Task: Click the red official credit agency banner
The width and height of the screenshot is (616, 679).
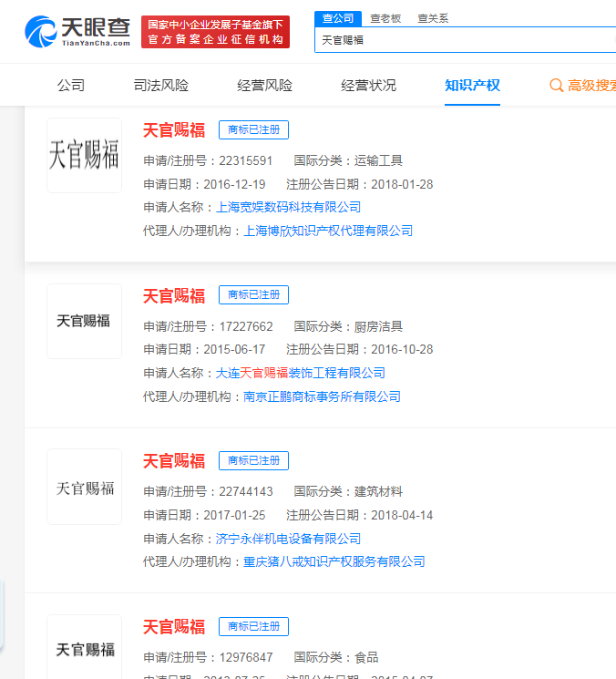Action: [216, 32]
